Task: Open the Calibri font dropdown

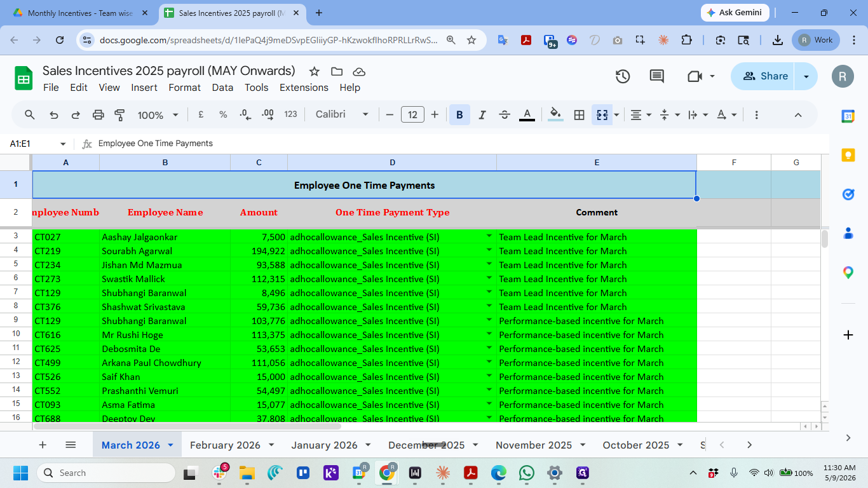Action: click(x=342, y=114)
